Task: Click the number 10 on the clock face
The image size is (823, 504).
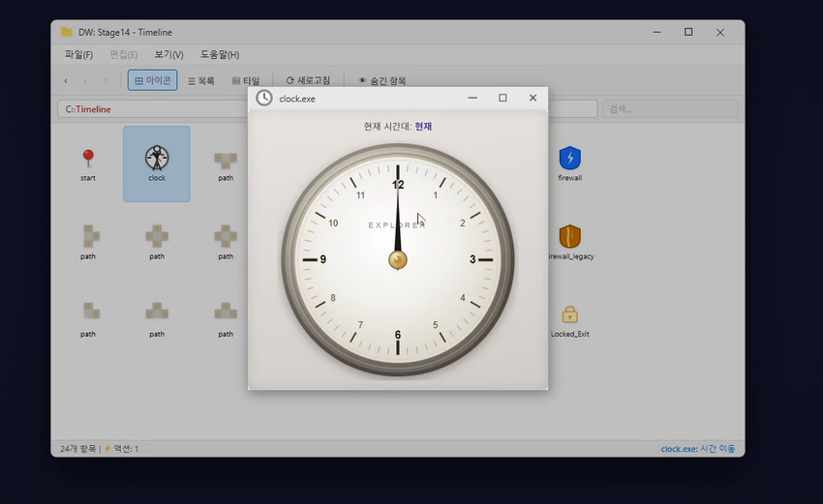Action: point(333,223)
